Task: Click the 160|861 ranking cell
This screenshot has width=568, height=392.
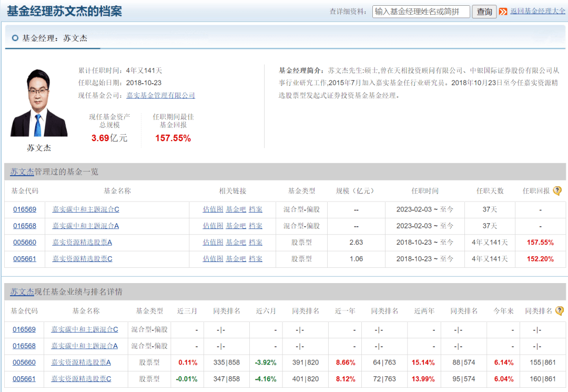Action: tap(543, 379)
